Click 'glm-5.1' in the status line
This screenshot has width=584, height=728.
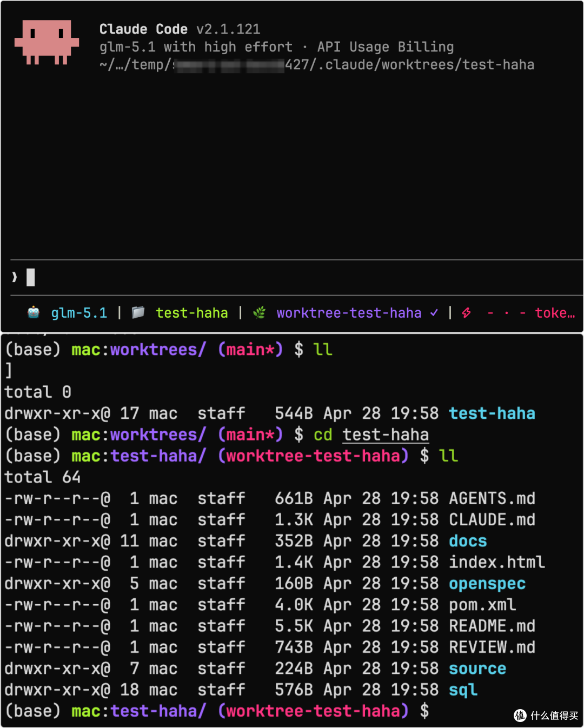pyautogui.click(x=79, y=313)
